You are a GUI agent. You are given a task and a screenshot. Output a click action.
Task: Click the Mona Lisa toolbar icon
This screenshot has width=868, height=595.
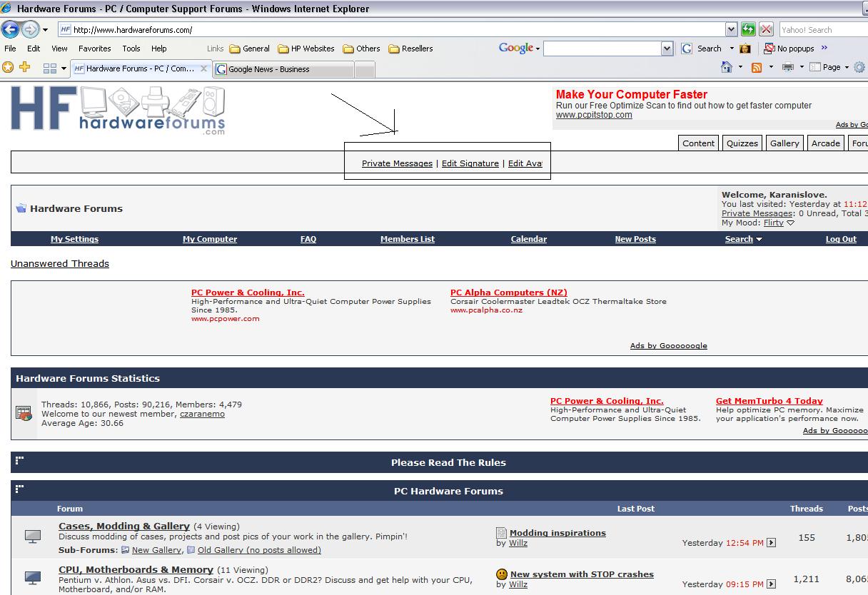[x=745, y=49]
